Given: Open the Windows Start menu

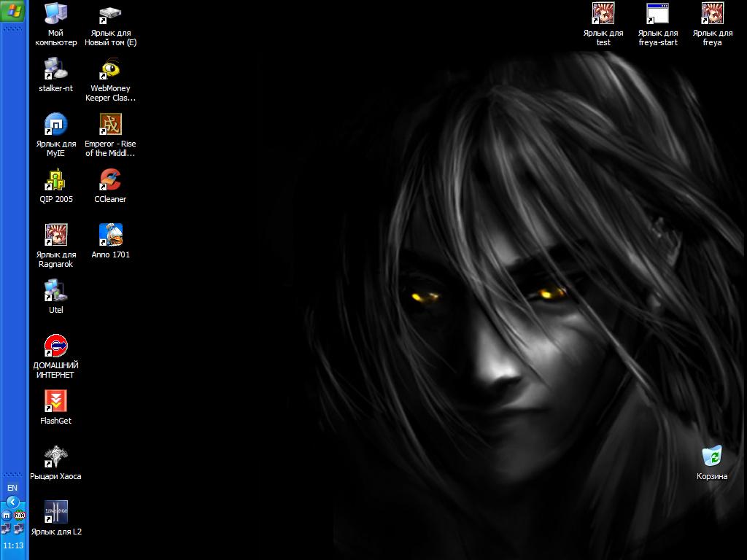Looking at the screenshot, I should click(x=14, y=10).
